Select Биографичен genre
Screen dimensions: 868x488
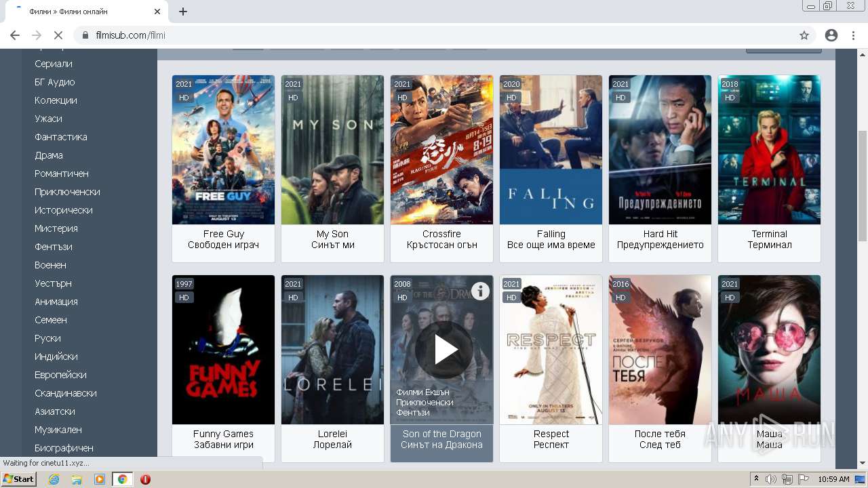[x=64, y=448]
